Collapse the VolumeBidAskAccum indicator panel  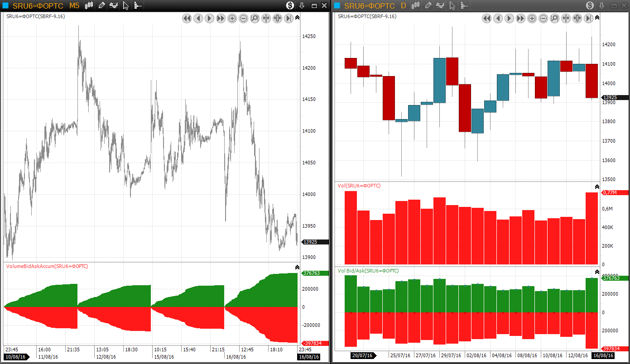(297, 268)
